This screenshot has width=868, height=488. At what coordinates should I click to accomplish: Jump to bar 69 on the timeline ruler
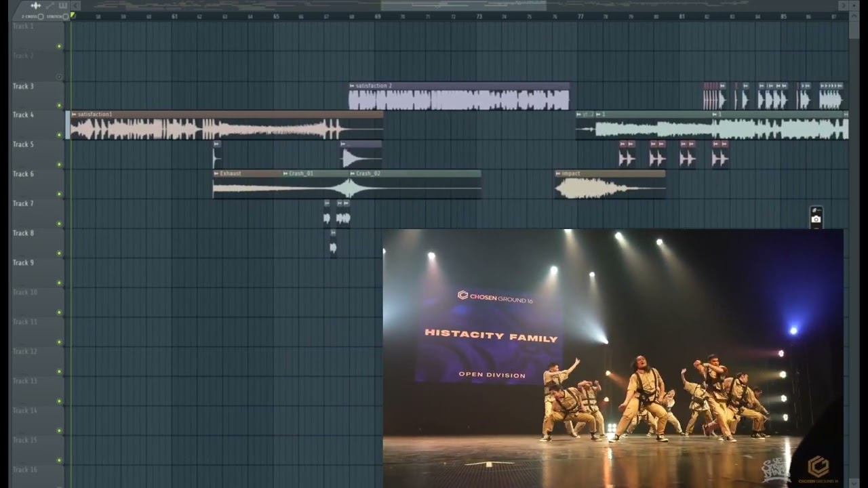pos(378,16)
